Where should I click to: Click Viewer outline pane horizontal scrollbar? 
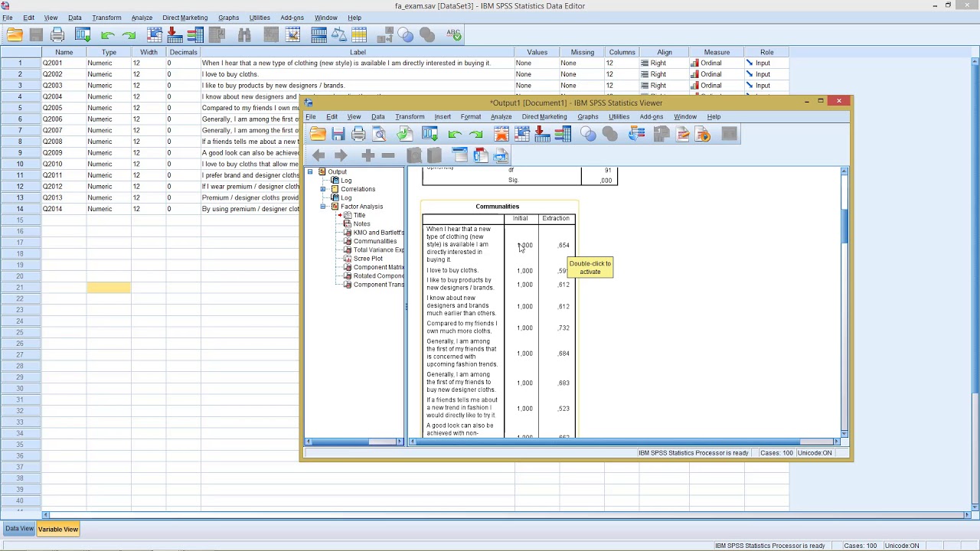(354, 442)
